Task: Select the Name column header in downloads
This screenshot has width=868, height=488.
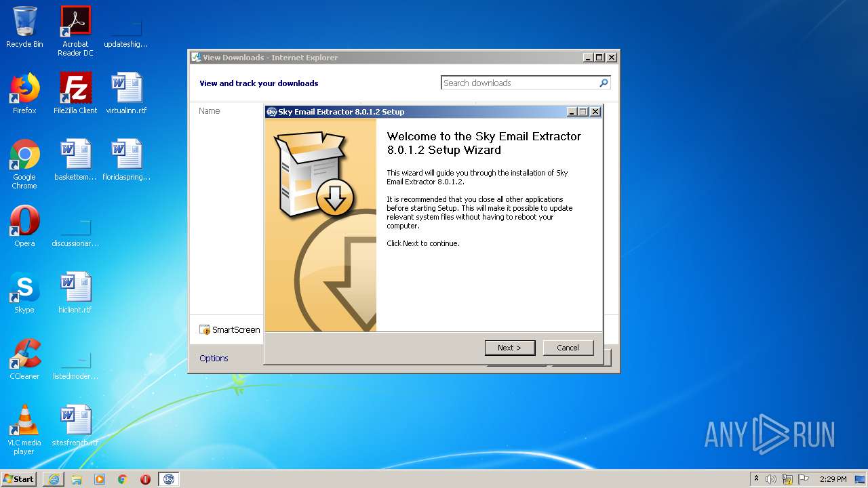Action: (x=210, y=111)
